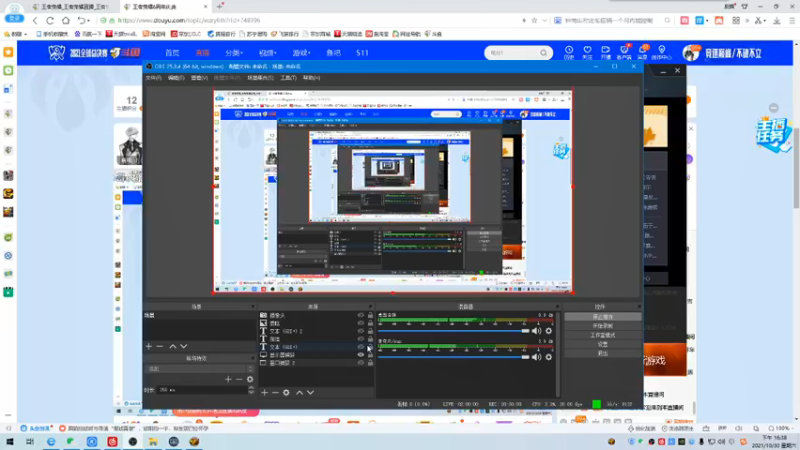The width and height of the screenshot is (800, 450).
Task: Open desktop audio settings gear in the mixer
Action: click(x=548, y=331)
